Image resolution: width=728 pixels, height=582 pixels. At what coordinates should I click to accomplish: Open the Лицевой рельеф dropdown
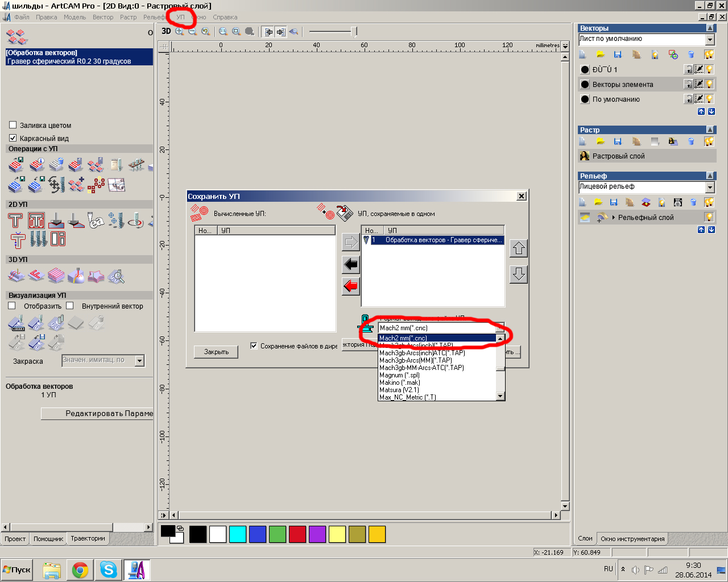[710, 187]
